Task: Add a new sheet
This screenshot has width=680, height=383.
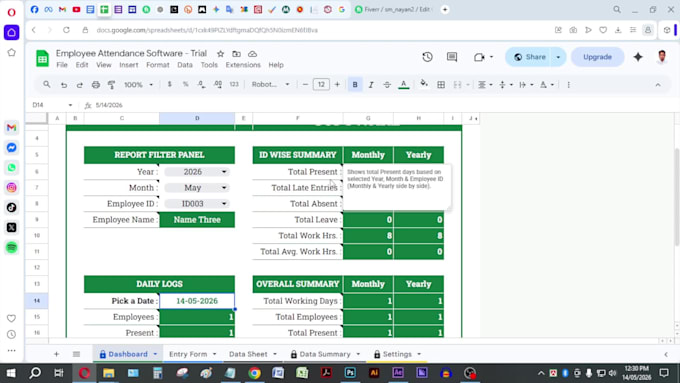Action: pos(56,354)
